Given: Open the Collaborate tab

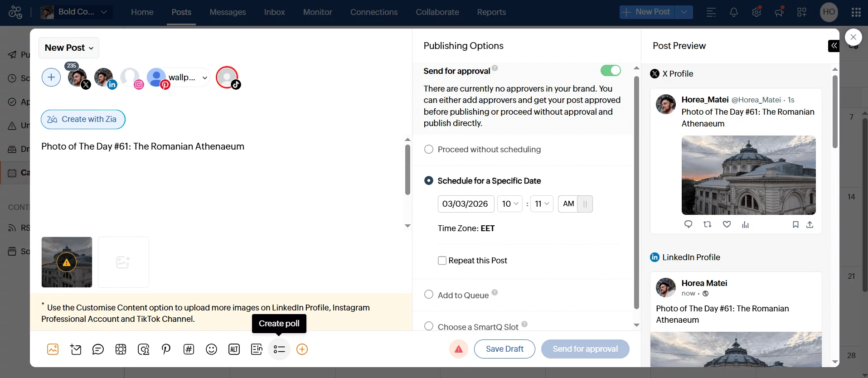Looking at the screenshot, I should pyautogui.click(x=437, y=12).
